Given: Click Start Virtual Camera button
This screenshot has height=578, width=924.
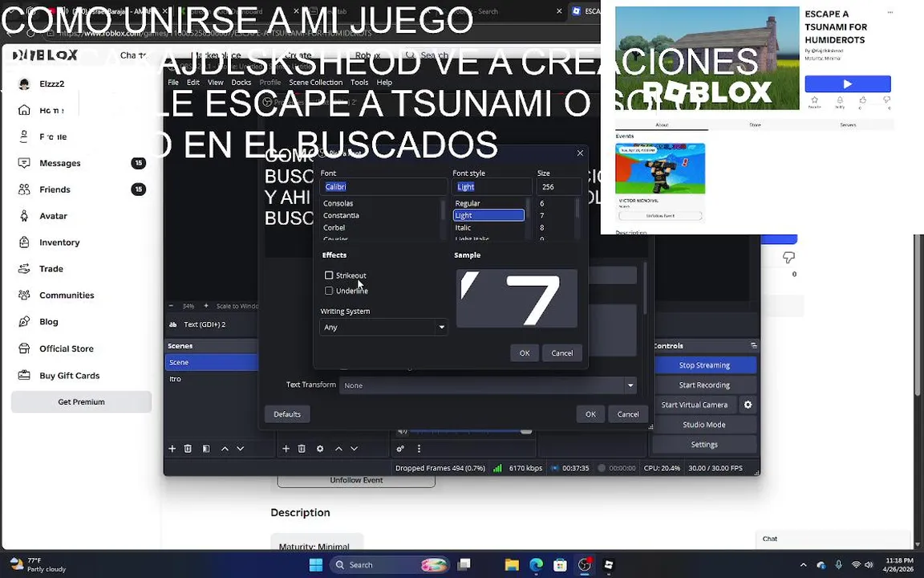Looking at the screenshot, I should [694, 405].
